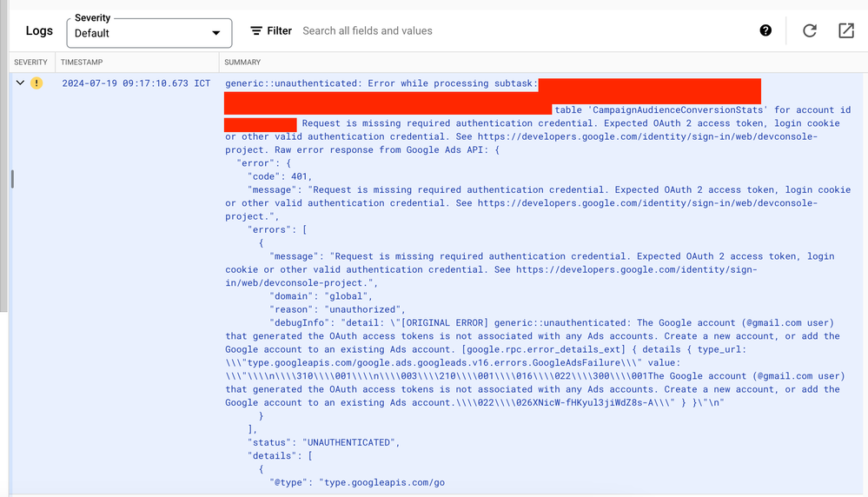The width and height of the screenshot is (868, 497).
Task: Click the filter lines icon beside Filter
Action: click(256, 31)
